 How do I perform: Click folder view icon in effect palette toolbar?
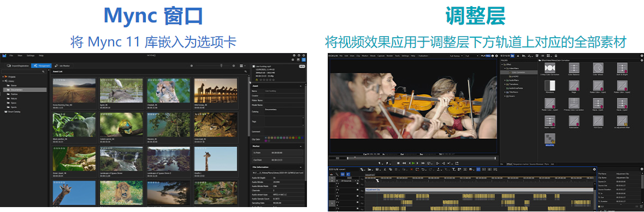[x=512, y=56]
